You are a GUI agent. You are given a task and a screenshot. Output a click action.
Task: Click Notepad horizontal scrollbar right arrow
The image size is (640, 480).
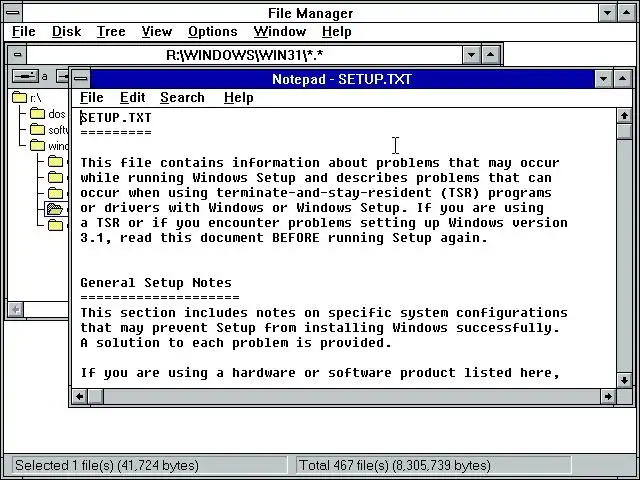click(x=608, y=396)
